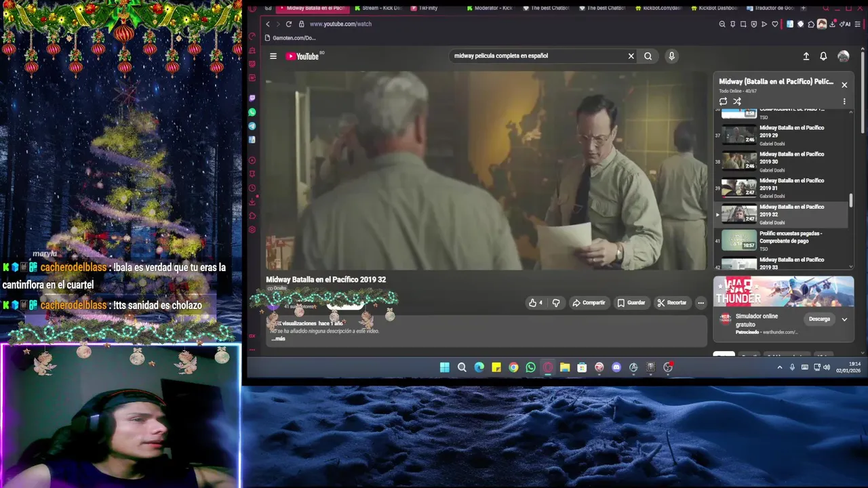Viewport: 868px width, 488px height.
Task: Open the YouTube account avatar menu
Action: tap(843, 56)
